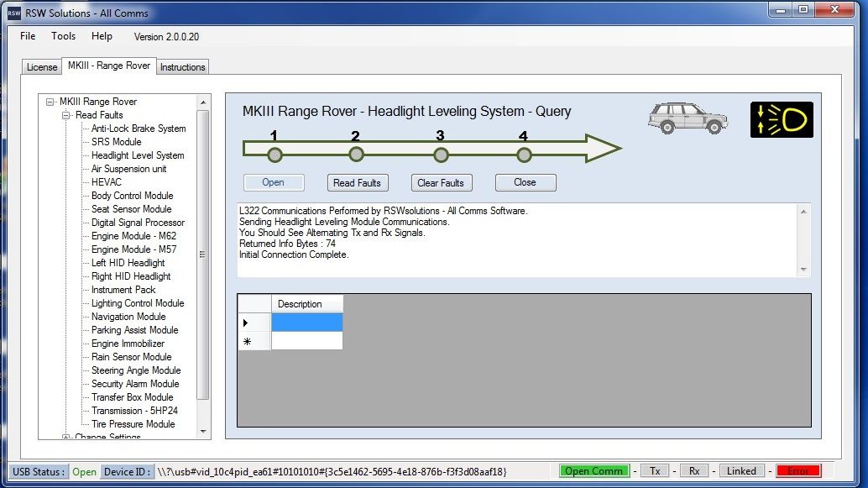868x488 pixels.
Task: Switch to the License tab
Action: pyautogui.click(x=42, y=67)
